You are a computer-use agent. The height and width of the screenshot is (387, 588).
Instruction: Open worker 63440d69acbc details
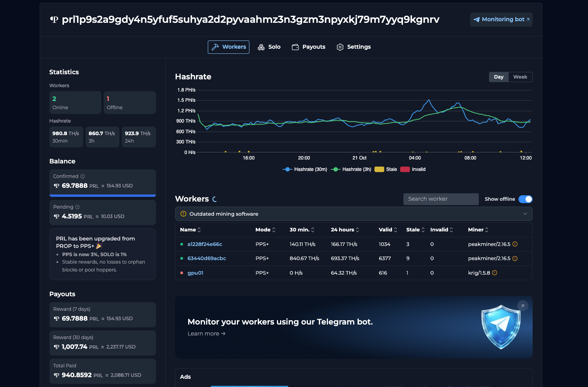207,259
